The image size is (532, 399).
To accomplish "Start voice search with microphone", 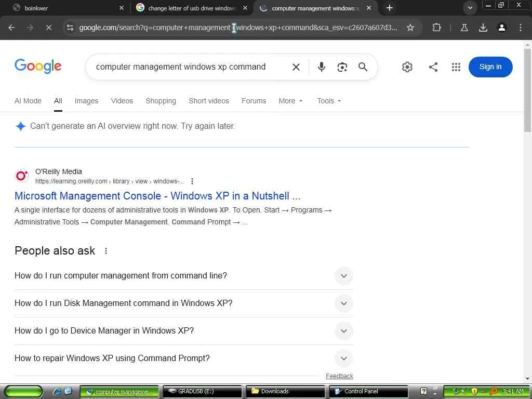I will click(321, 67).
